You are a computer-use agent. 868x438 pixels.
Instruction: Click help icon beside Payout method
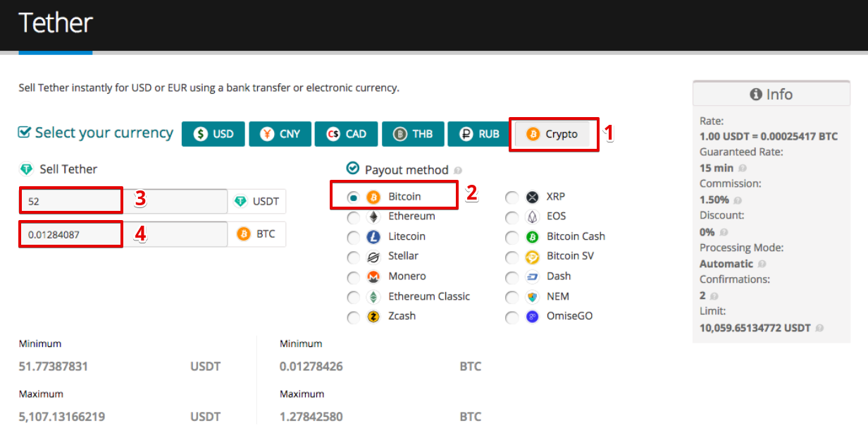coord(458,171)
